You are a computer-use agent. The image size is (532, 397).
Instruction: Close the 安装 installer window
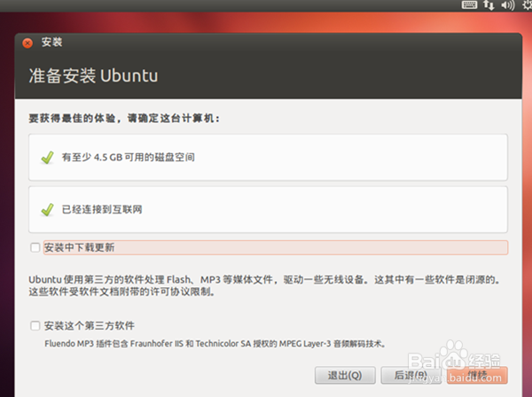pos(27,43)
